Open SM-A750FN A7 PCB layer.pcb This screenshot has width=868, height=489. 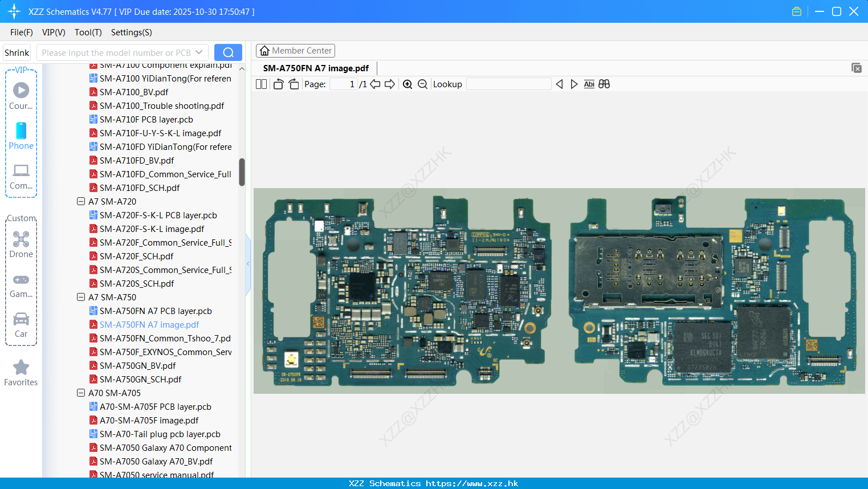pyautogui.click(x=156, y=311)
